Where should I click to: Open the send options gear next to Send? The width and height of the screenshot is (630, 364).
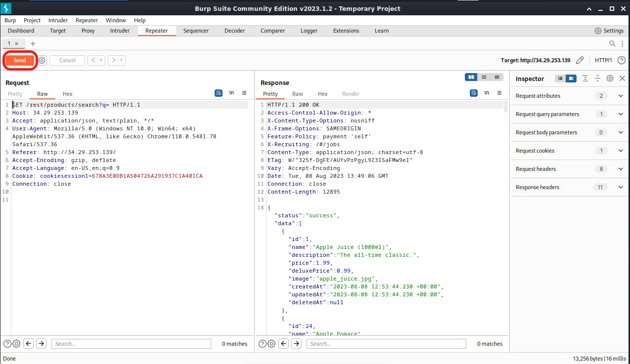click(x=42, y=60)
